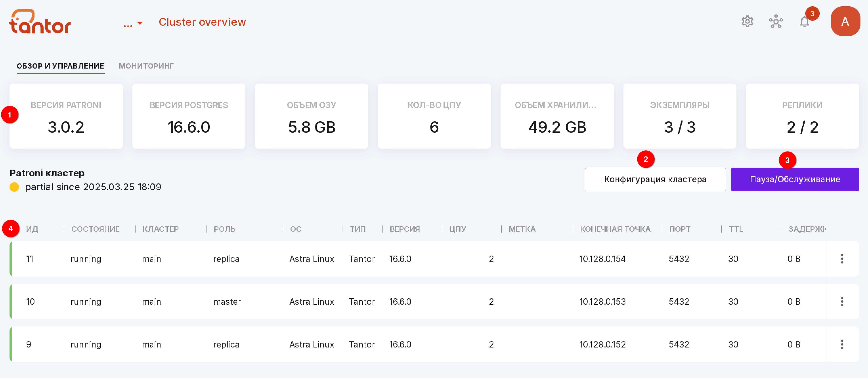Screen dimensions: 868x378
Task: Open the settings gear icon
Action: pyautogui.click(x=747, y=22)
